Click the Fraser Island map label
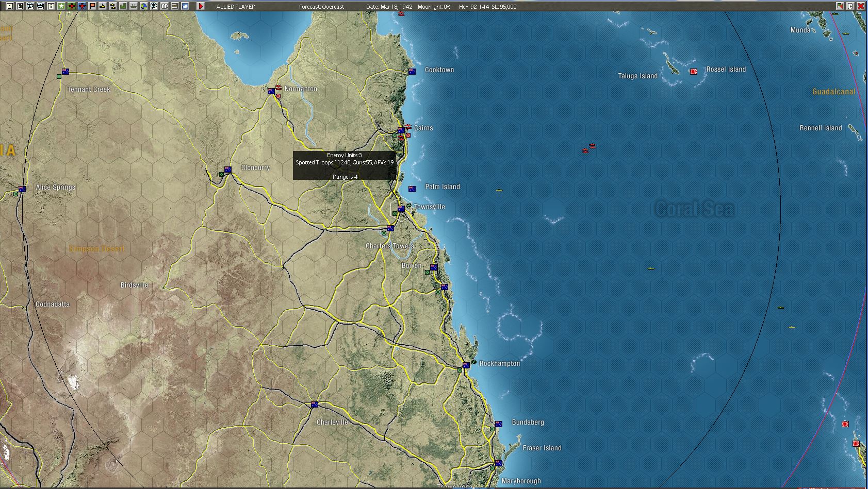Screen dimensions: 868x489 [x=542, y=448]
